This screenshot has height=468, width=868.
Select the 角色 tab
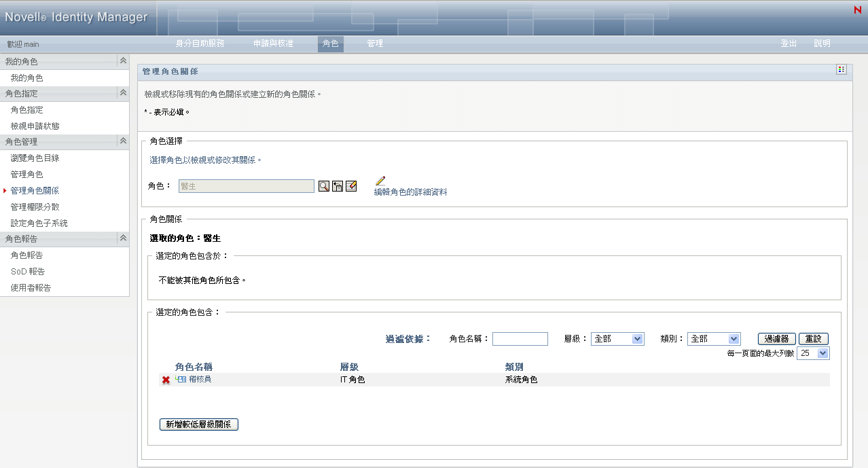click(x=331, y=43)
